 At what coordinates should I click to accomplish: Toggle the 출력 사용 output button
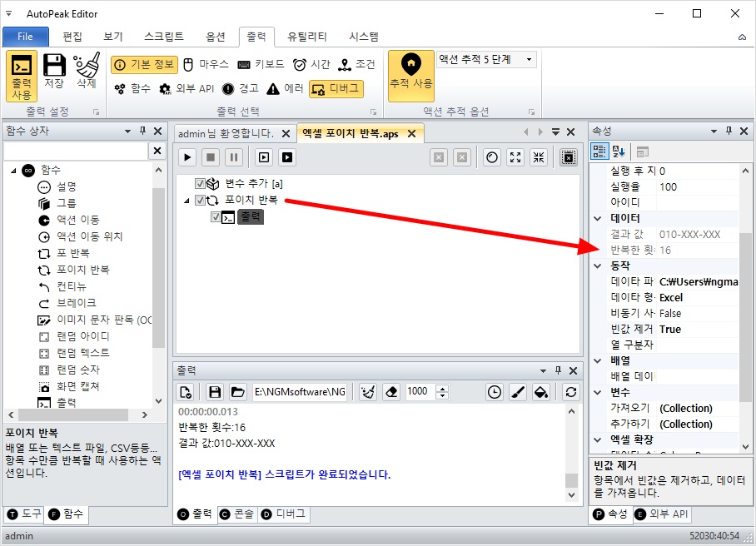pos(22,76)
